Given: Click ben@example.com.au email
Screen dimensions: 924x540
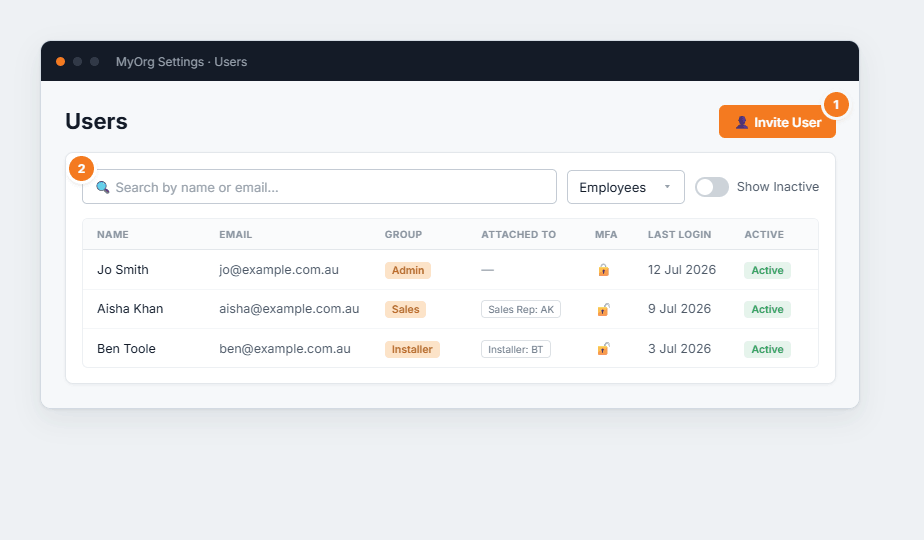Looking at the screenshot, I should 285,348.
